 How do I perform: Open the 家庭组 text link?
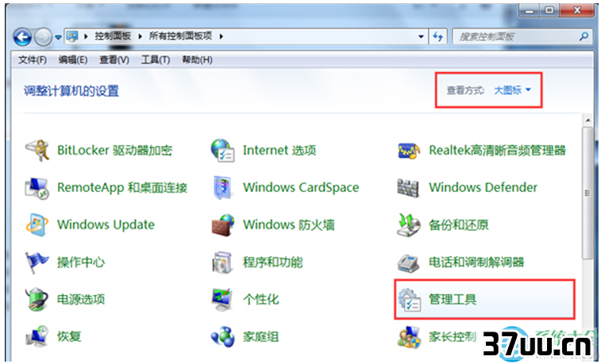261,337
